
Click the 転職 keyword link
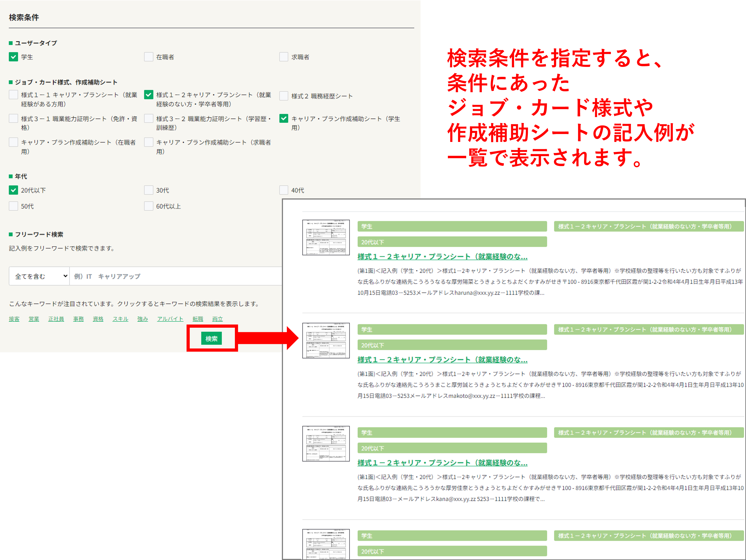(x=198, y=319)
